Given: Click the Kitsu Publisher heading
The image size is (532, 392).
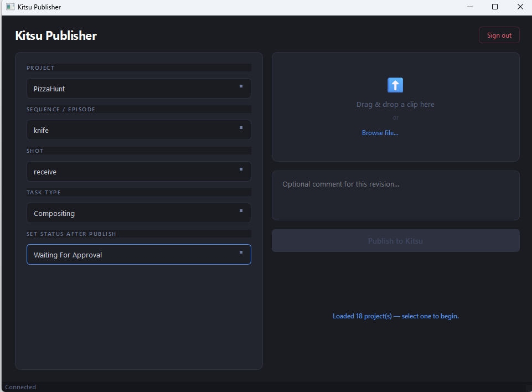Looking at the screenshot, I should click(x=56, y=35).
